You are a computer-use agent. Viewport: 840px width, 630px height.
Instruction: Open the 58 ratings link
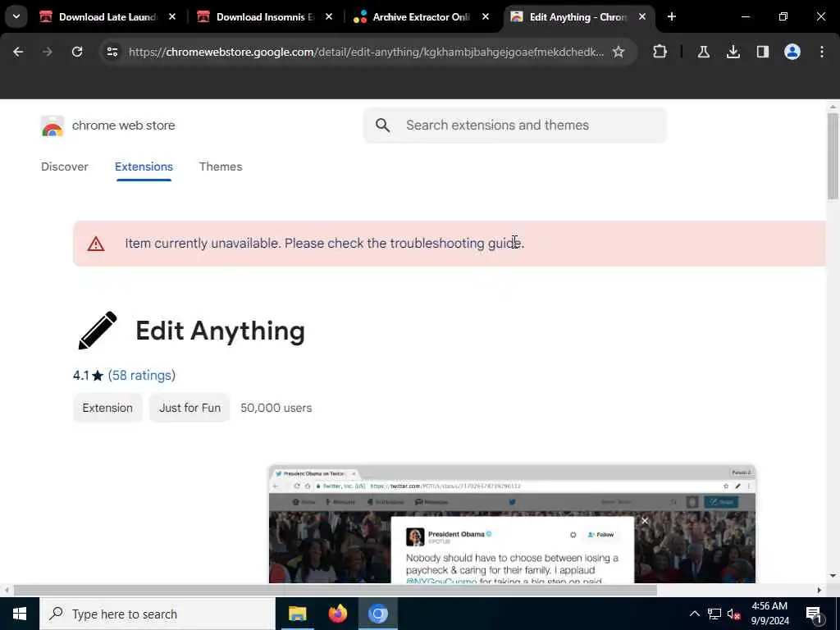pyautogui.click(x=142, y=376)
